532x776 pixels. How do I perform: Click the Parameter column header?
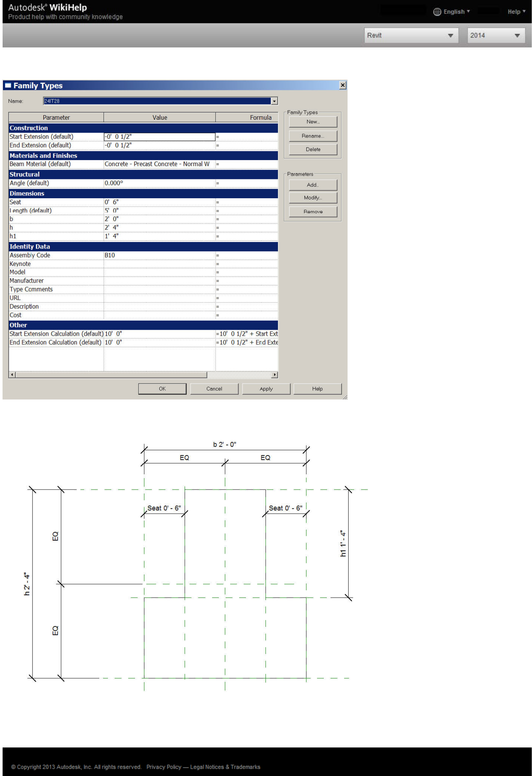tap(56, 117)
